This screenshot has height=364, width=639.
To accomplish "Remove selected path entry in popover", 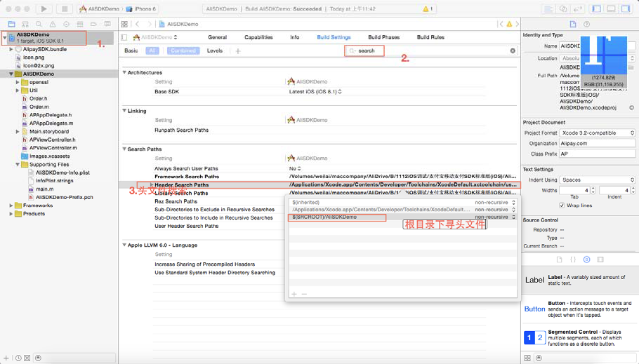I will click(x=304, y=294).
